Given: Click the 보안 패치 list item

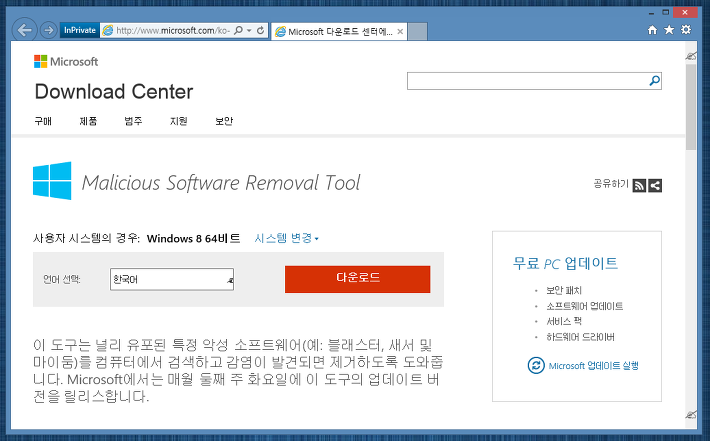Looking at the screenshot, I should pyautogui.click(x=564, y=290).
